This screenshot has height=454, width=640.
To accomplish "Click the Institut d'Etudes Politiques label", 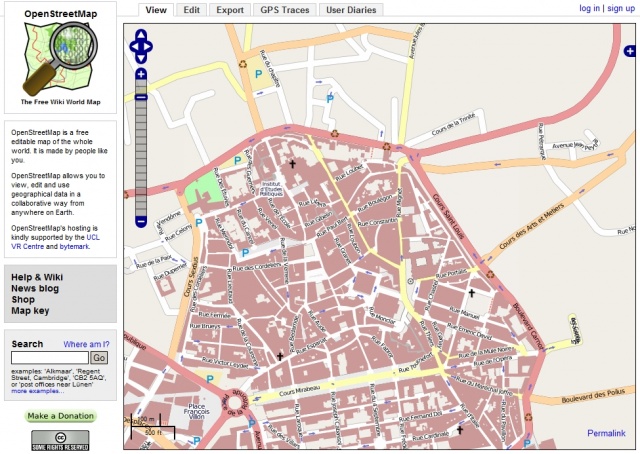I will tap(271, 189).
